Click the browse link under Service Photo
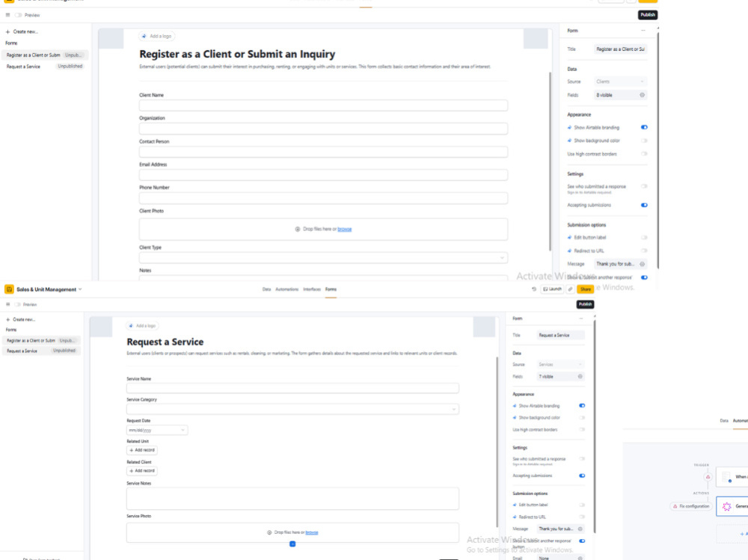This screenshot has height=560, width=748. (311, 532)
